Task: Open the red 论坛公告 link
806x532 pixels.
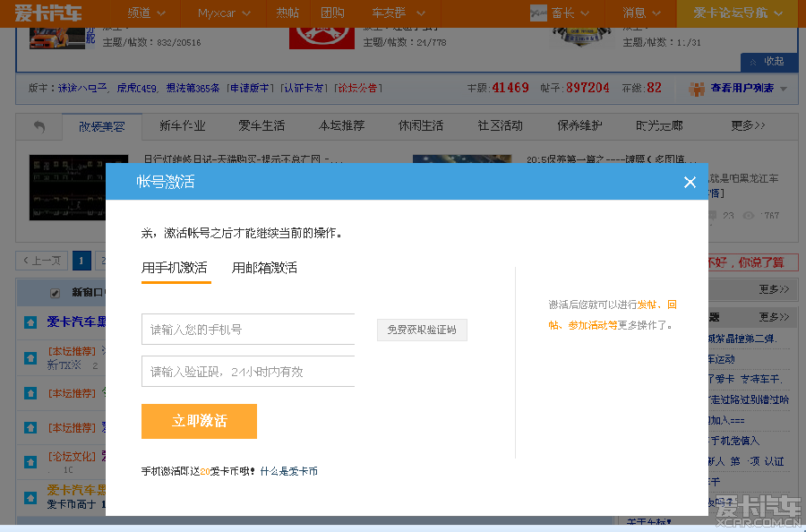Action: pos(357,89)
